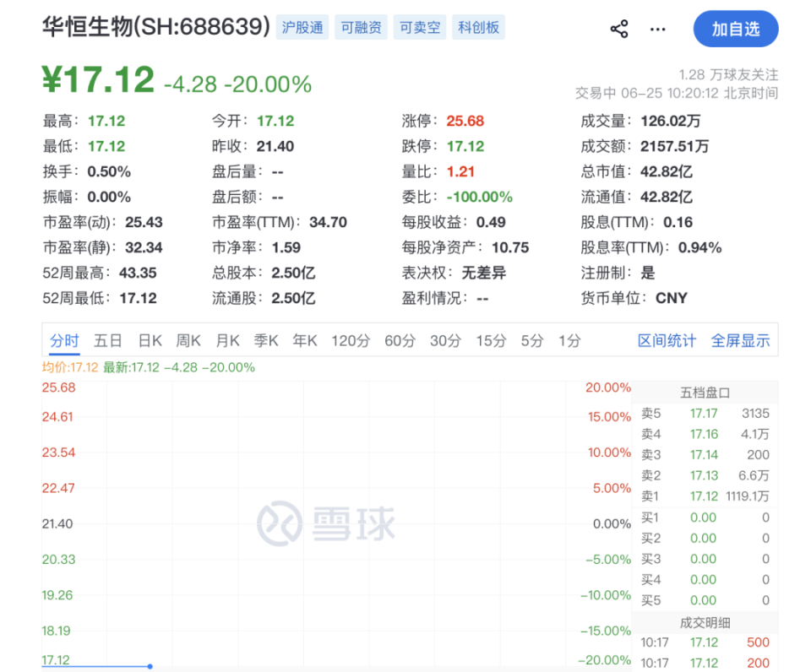Click the 换手 value 0.50%
This screenshot has height=672, width=811.
(x=109, y=171)
